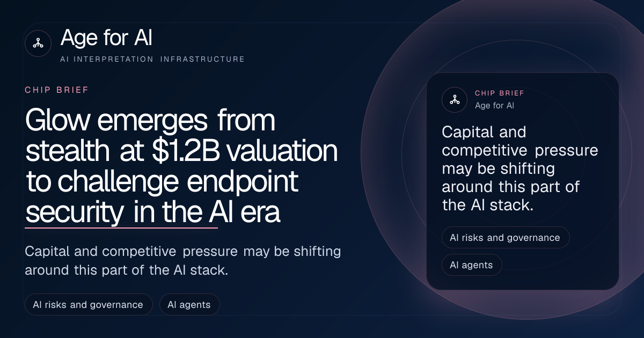Viewport: 644px width, 338px height.
Task: Select the pink CHIP BRIEF label above headline
Action: pyautogui.click(x=57, y=90)
